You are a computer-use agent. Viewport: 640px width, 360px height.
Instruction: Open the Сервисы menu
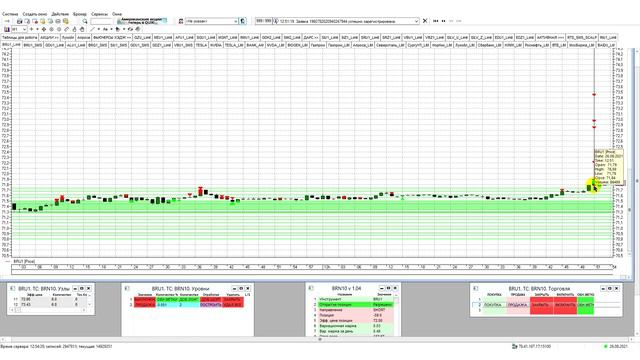[100, 14]
